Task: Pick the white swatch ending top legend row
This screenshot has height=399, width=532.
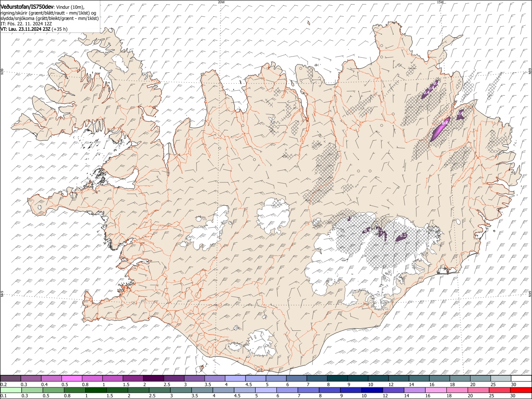Action: 521,379
